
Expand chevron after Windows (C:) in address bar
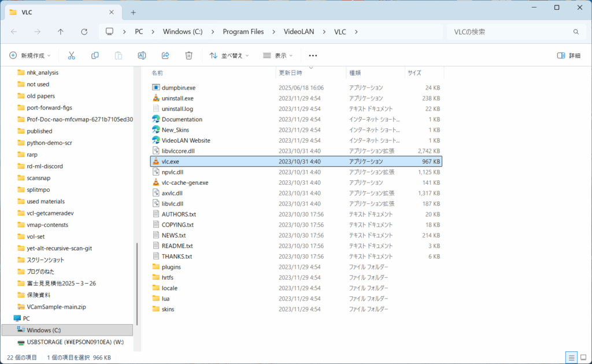coord(213,32)
